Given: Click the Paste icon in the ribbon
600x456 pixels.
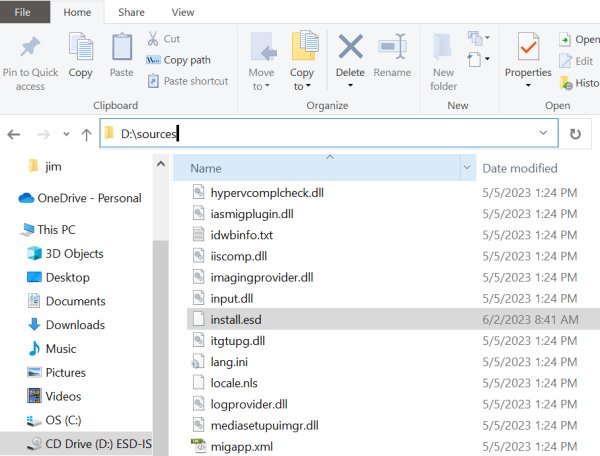Looking at the screenshot, I should click(x=122, y=48).
